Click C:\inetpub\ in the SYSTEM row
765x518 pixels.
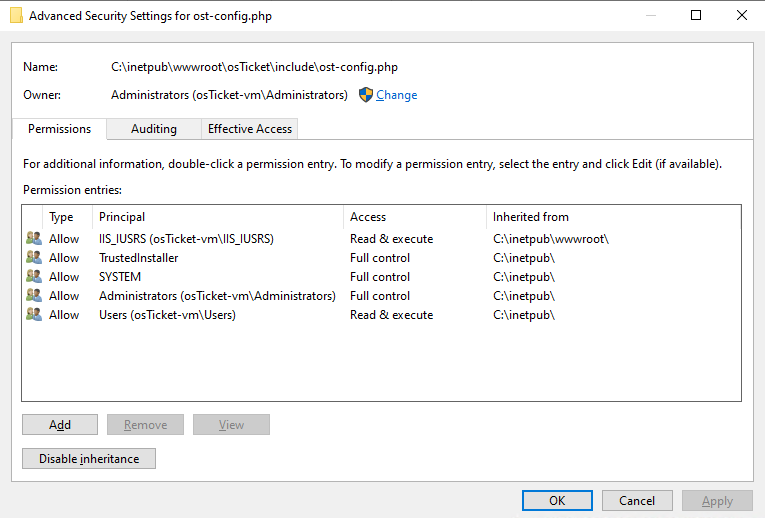point(524,277)
